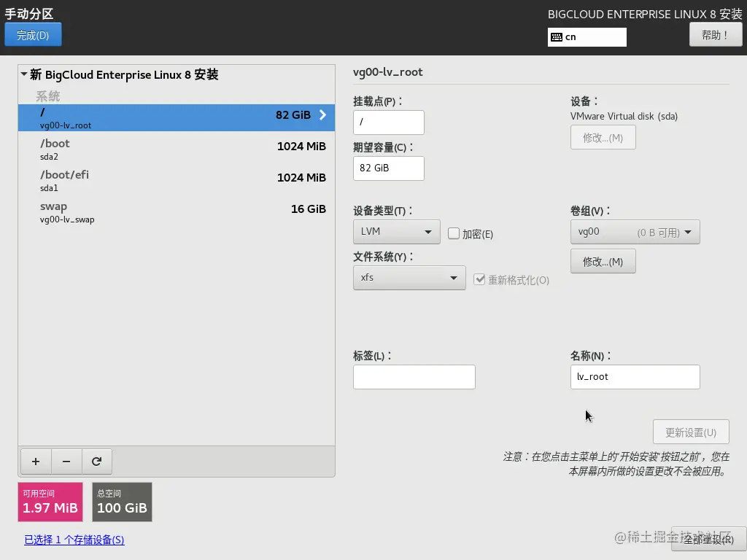Open the cn keyboard layout indicator
The image size is (747, 560).
587,37
